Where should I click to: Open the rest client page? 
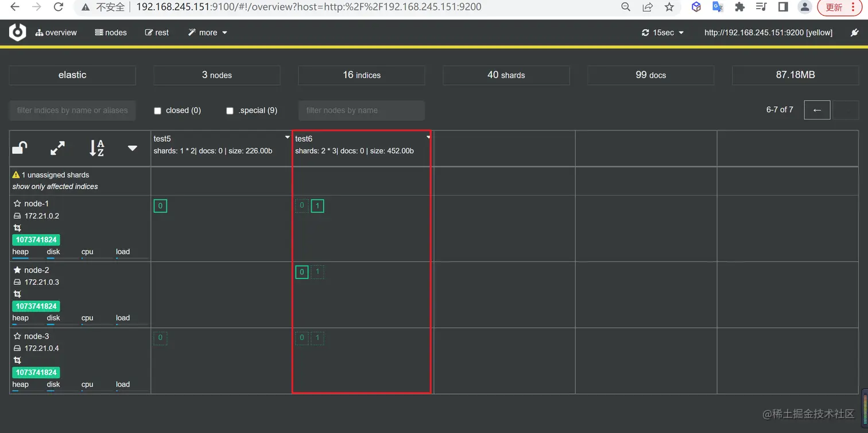(157, 33)
